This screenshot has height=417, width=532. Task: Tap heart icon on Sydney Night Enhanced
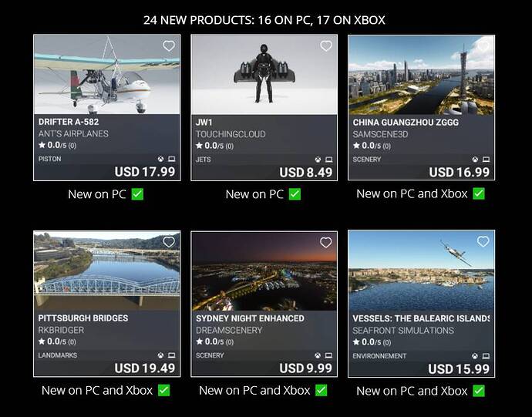click(x=325, y=242)
